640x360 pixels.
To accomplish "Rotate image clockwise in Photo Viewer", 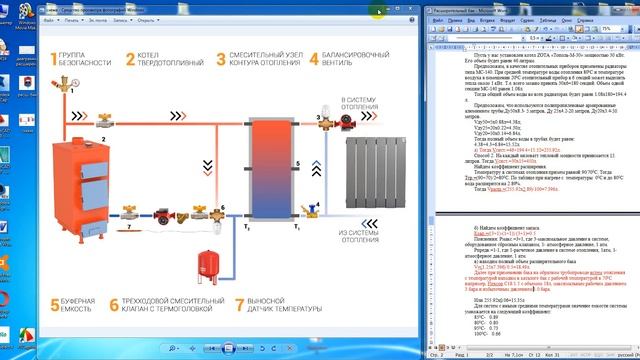I will (x=274, y=348).
